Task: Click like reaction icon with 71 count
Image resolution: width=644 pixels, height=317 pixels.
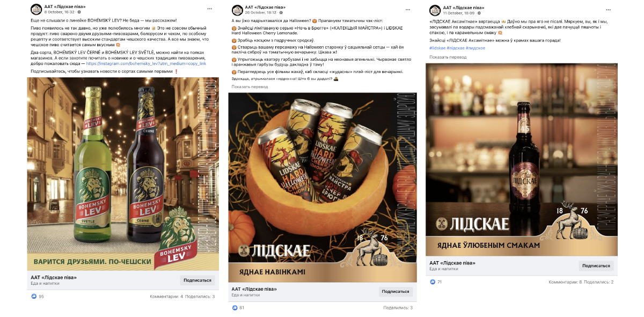Action: [x=433, y=282]
